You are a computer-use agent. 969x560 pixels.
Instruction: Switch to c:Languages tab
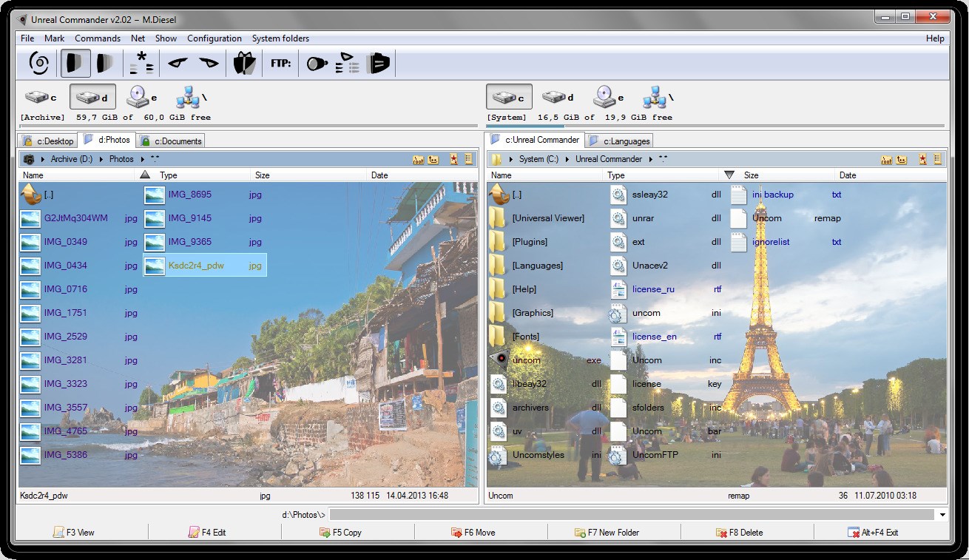coord(619,141)
